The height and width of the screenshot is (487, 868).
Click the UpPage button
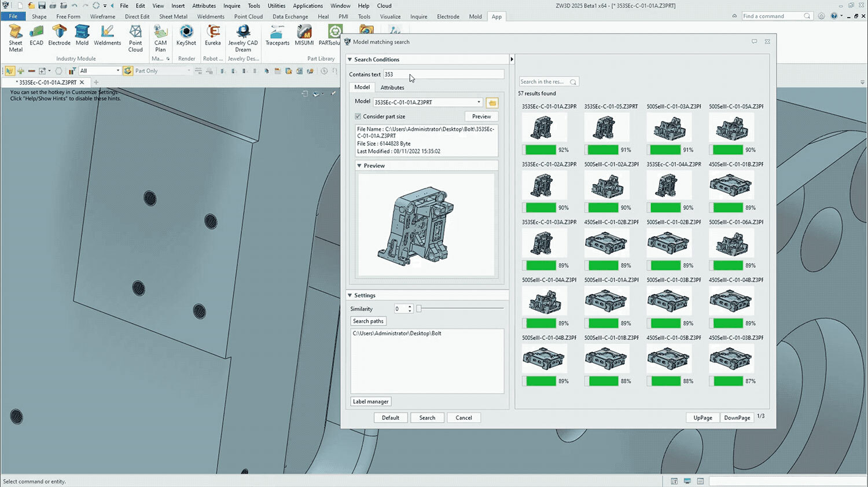pyautogui.click(x=703, y=418)
